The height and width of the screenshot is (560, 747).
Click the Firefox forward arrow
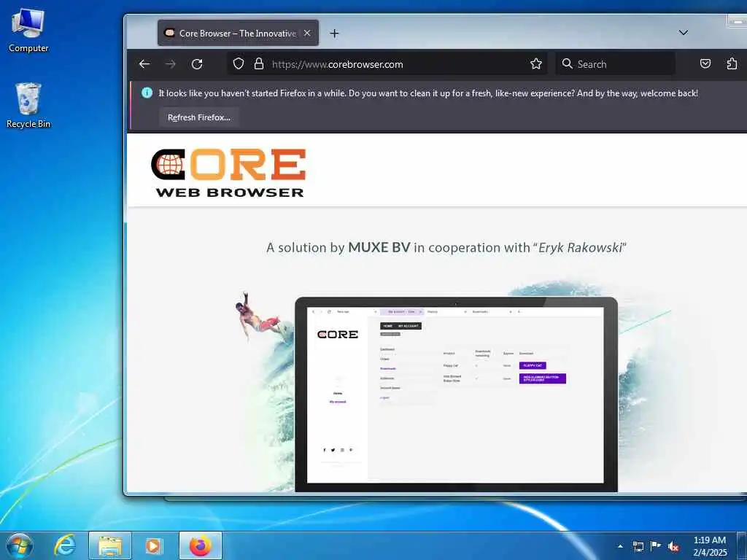pyautogui.click(x=170, y=64)
